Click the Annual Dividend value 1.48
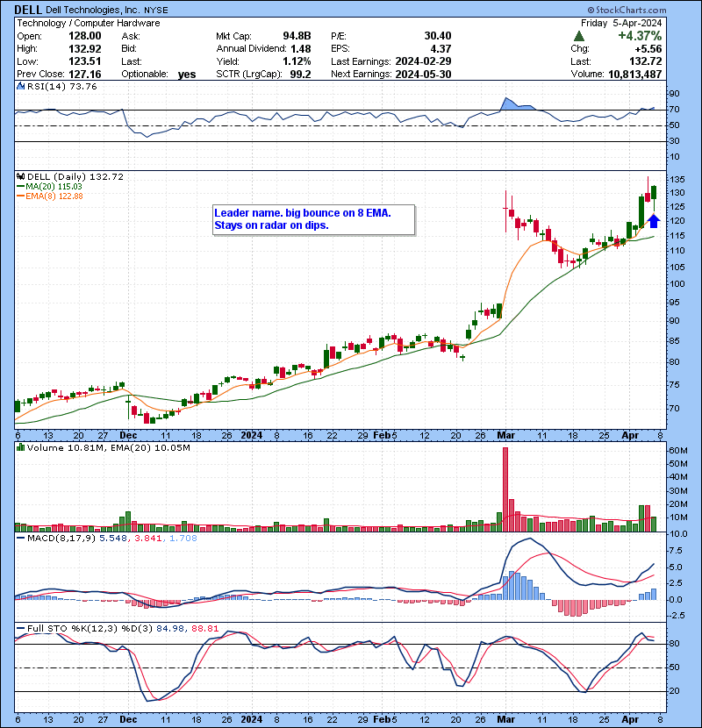Viewport: 702px width, 728px height. [x=301, y=49]
